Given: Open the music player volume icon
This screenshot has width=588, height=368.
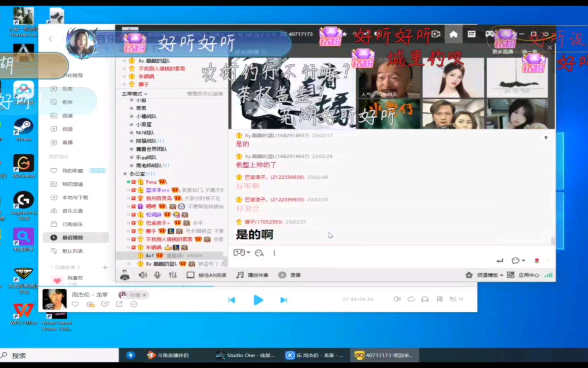Looking at the screenshot, I should (x=397, y=299).
